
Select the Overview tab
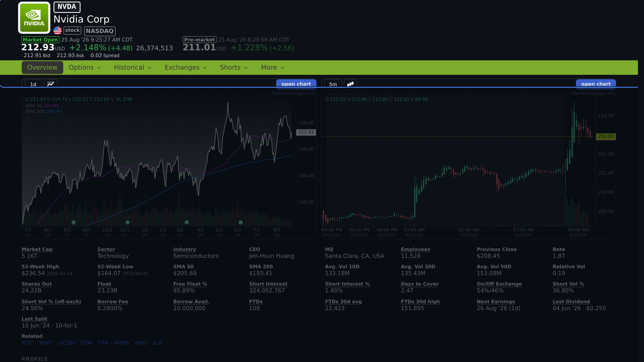coord(42,67)
